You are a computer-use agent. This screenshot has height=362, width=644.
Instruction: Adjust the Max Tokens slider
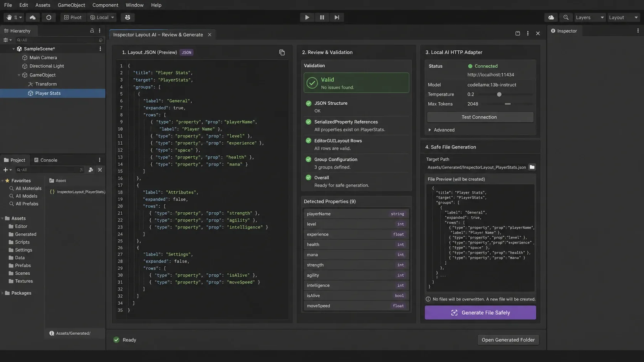508,104
